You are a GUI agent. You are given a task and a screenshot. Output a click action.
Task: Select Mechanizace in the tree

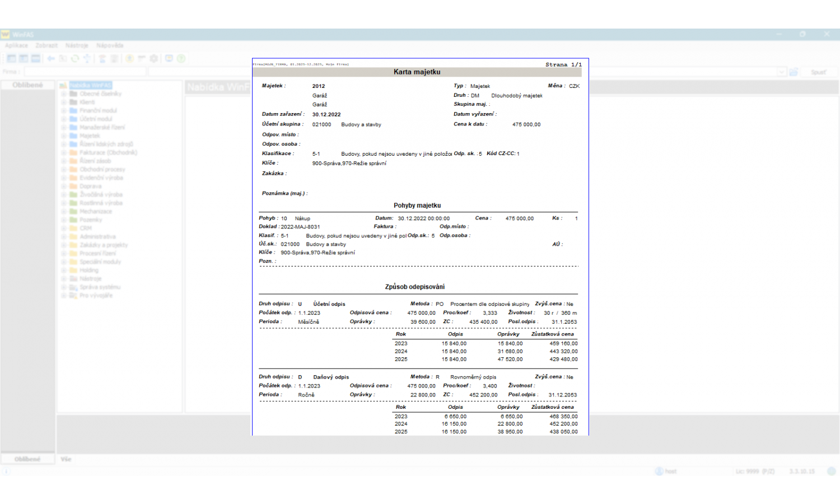pyautogui.click(x=96, y=211)
